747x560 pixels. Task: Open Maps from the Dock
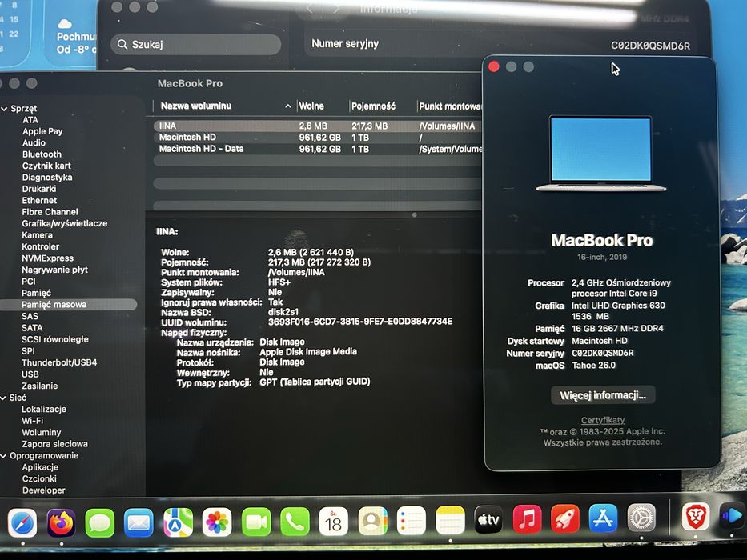pyautogui.click(x=178, y=522)
